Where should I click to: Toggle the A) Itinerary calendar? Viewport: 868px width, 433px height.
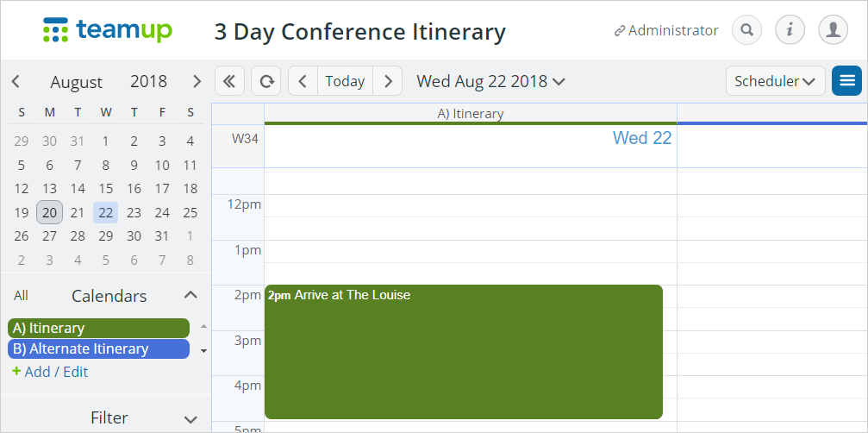click(98, 329)
